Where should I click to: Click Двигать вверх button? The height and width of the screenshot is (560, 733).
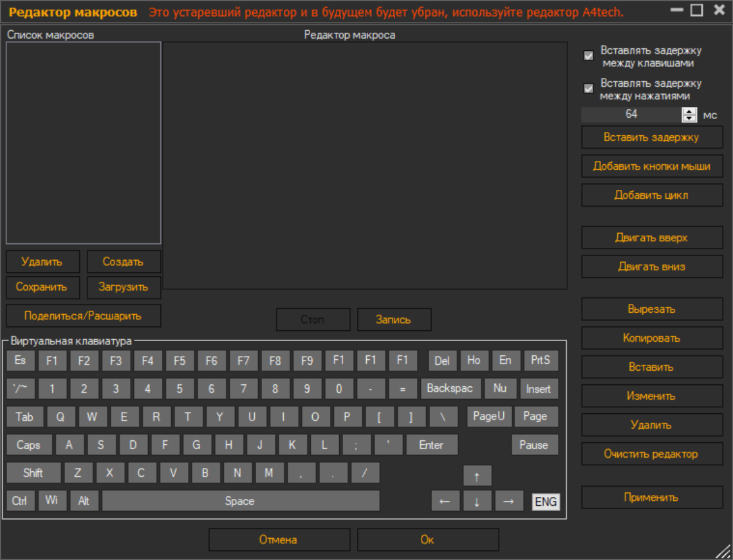[x=652, y=238]
